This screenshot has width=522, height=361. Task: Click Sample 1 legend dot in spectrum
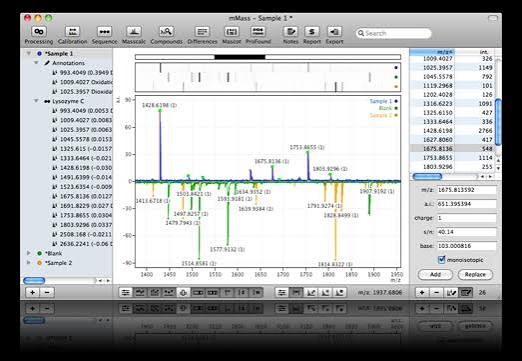(x=396, y=101)
